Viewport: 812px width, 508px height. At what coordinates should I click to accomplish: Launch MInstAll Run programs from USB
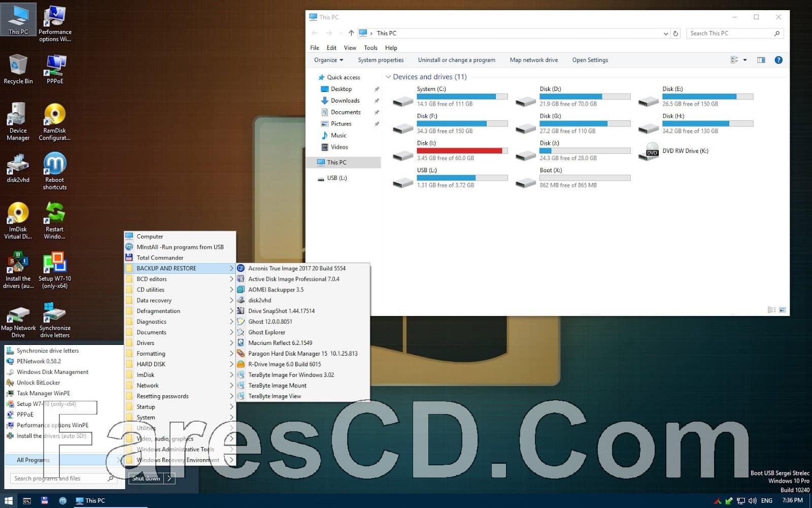[x=180, y=247]
